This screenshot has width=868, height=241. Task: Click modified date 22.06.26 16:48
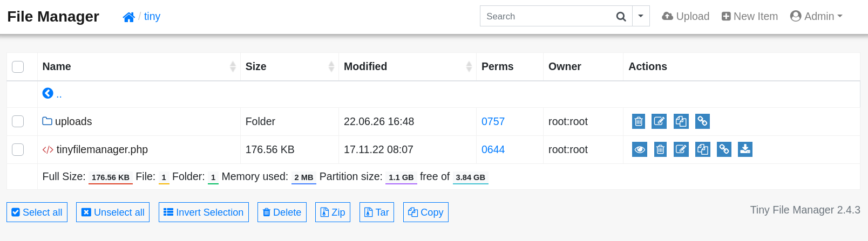(x=379, y=121)
